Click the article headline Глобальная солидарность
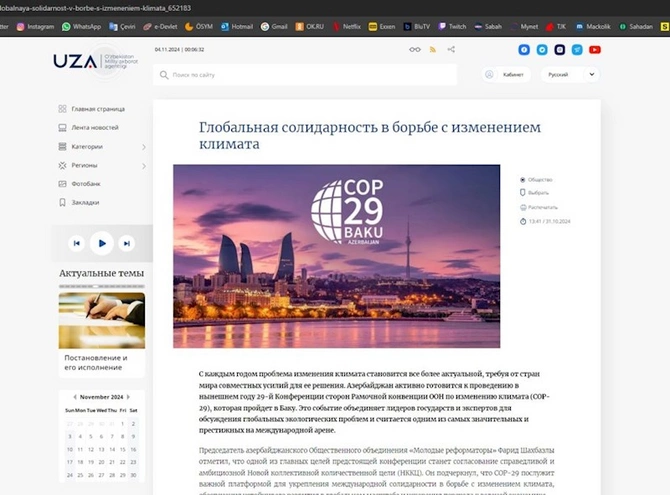This screenshot has width=670, height=495. pyautogui.click(x=370, y=136)
